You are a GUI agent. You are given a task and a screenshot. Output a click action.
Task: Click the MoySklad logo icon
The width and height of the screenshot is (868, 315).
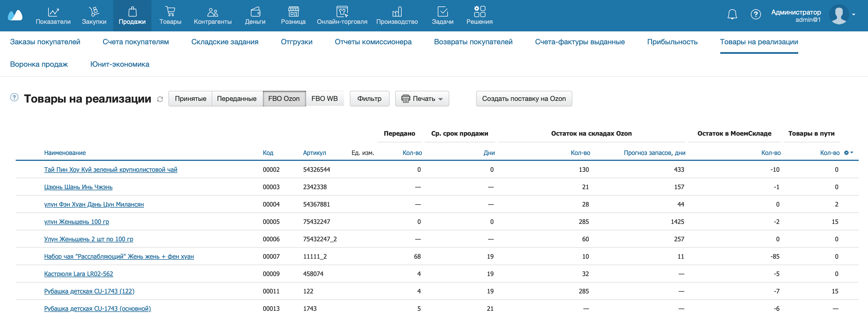(x=15, y=15)
